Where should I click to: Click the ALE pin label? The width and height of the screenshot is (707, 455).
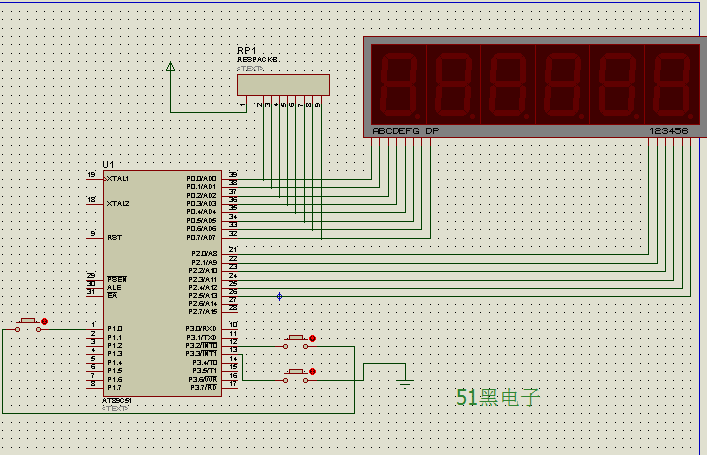point(114,287)
